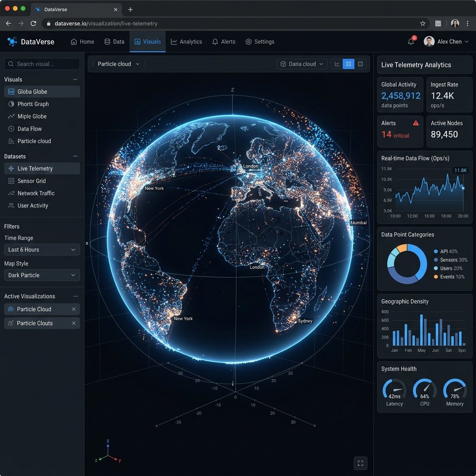Select the Visuals tab

tap(147, 41)
